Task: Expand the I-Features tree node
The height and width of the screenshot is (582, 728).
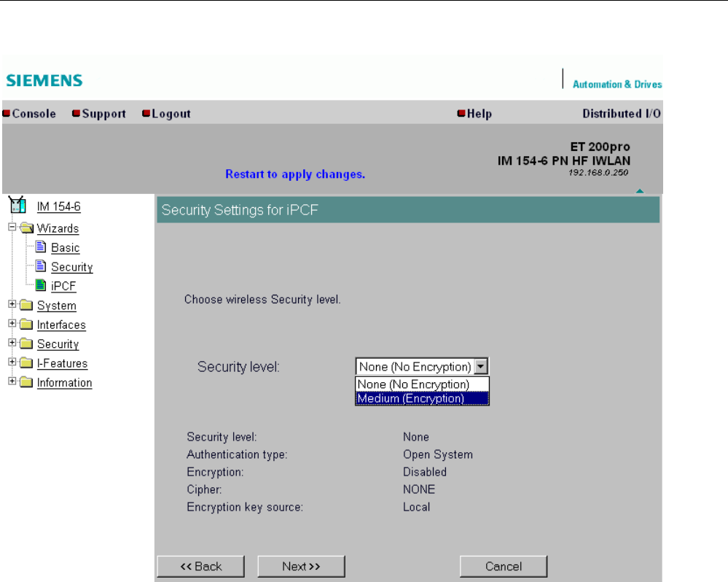Action: tap(12, 362)
